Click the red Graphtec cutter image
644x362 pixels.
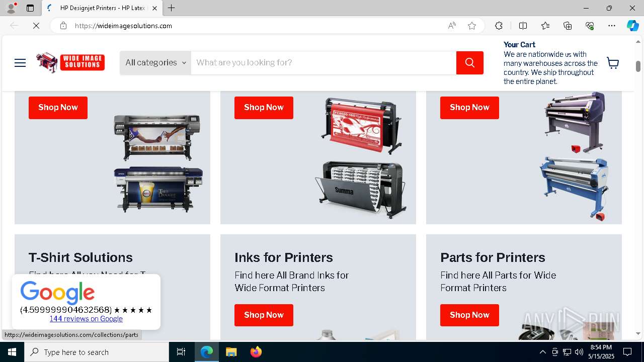361,126
